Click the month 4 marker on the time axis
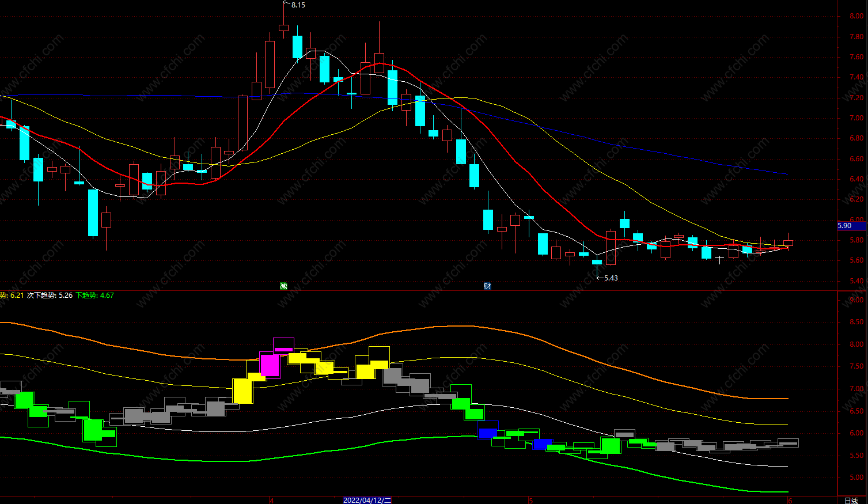The image size is (868, 504). (x=271, y=501)
